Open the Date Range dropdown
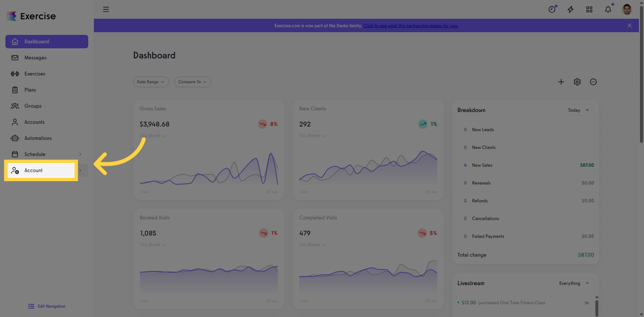 (151, 82)
